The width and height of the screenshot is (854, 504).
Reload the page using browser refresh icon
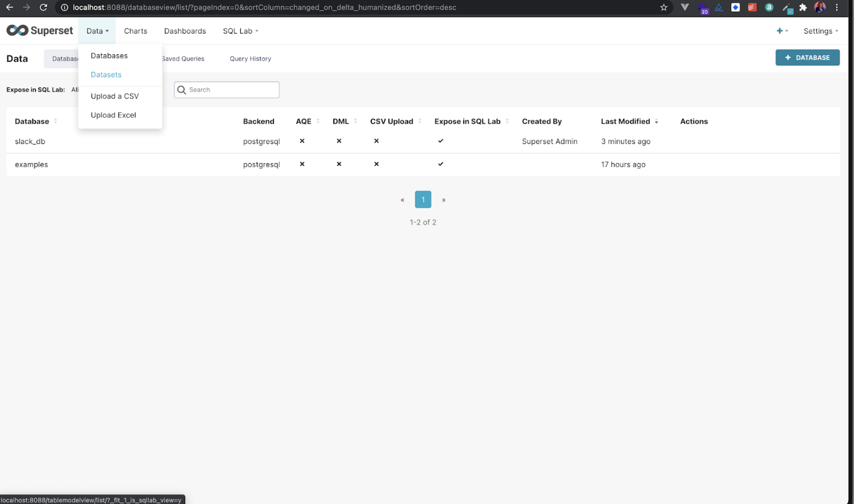(43, 7)
